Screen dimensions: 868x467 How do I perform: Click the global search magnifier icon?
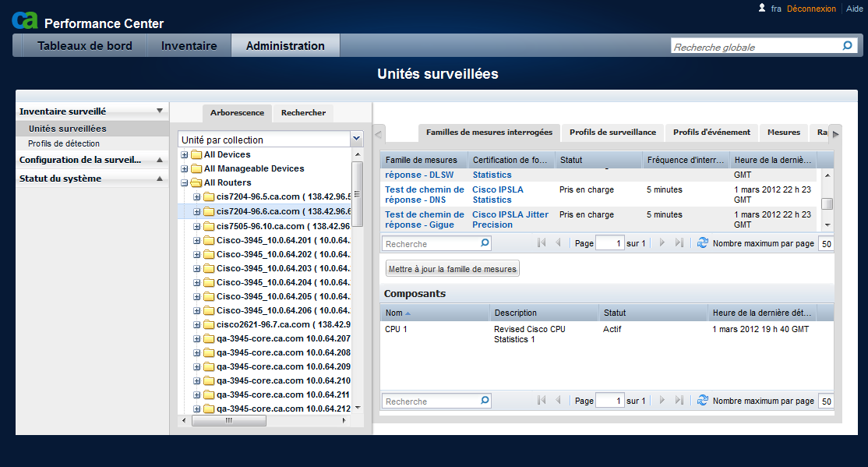coord(848,46)
